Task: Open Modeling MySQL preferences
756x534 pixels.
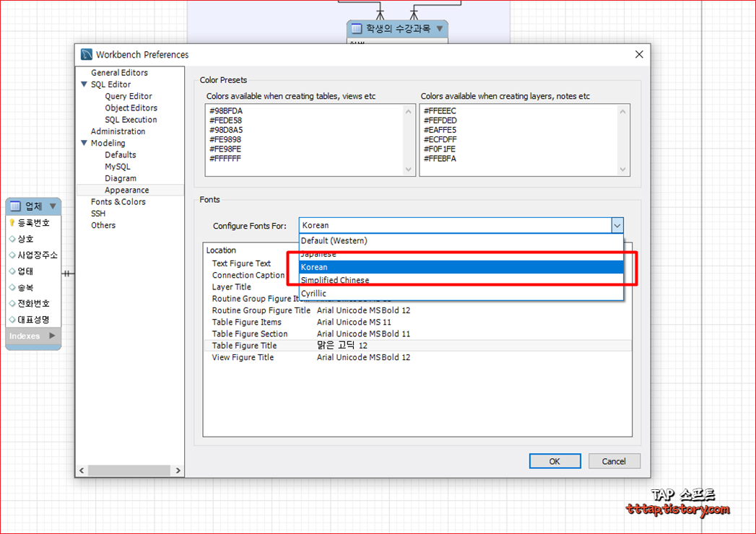Action: point(118,166)
